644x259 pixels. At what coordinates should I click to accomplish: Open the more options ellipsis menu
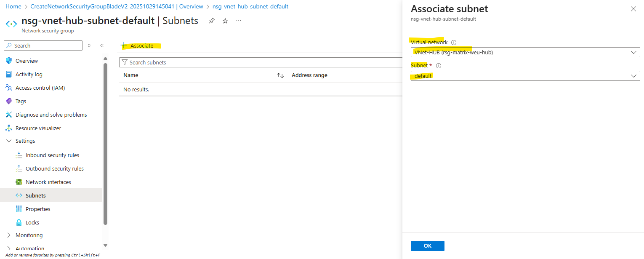pos(239,21)
